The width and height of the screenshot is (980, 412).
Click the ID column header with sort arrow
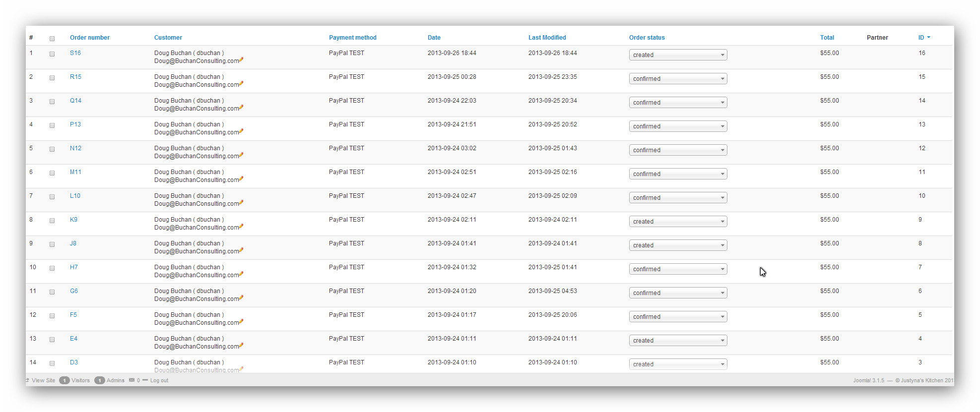tap(924, 38)
